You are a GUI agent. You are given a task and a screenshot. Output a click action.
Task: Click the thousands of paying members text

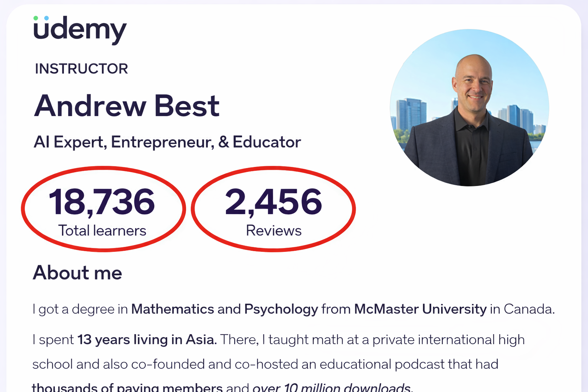[127, 387]
